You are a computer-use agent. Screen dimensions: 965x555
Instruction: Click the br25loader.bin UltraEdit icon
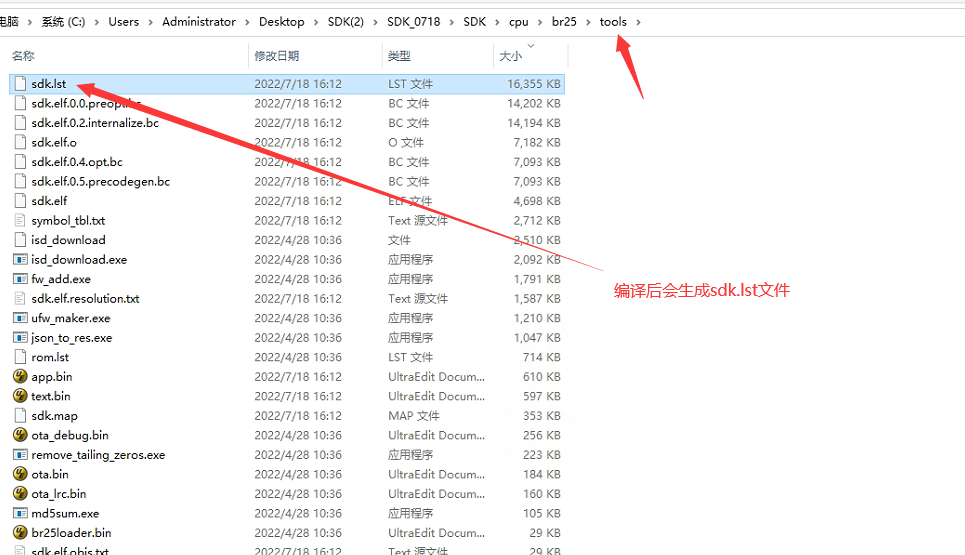pyautogui.click(x=20, y=533)
